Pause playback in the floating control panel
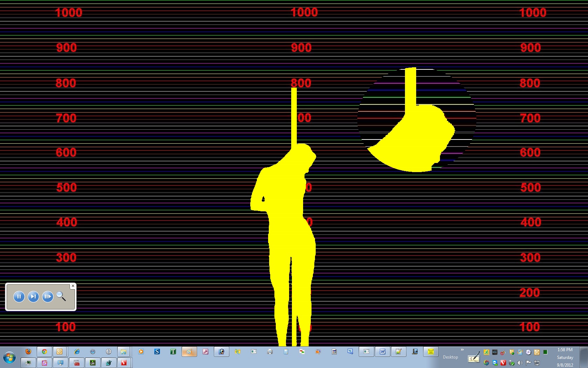 coord(19,297)
